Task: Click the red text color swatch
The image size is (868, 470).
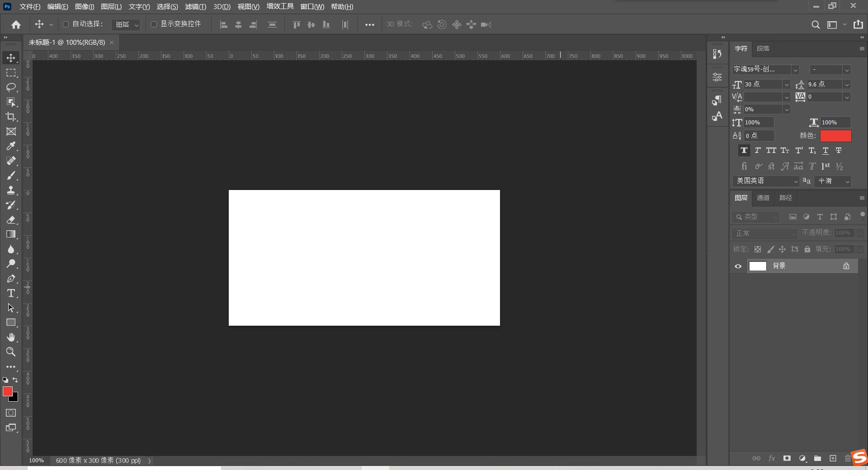Action: [x=835, y=136]
